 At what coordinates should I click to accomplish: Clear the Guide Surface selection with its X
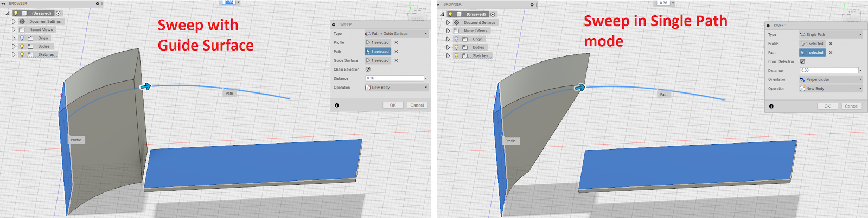click(x=396, y=60)
